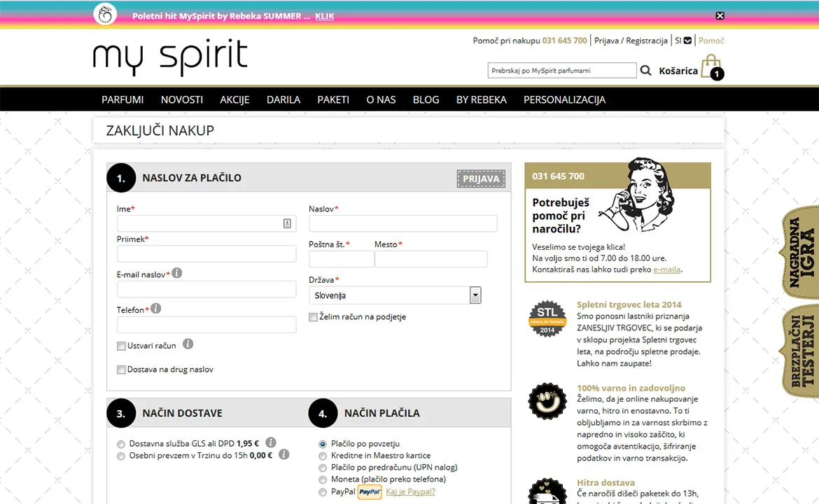Open the Država dropdown showing Slovenija
819x504 pixels.
(395, 295)
